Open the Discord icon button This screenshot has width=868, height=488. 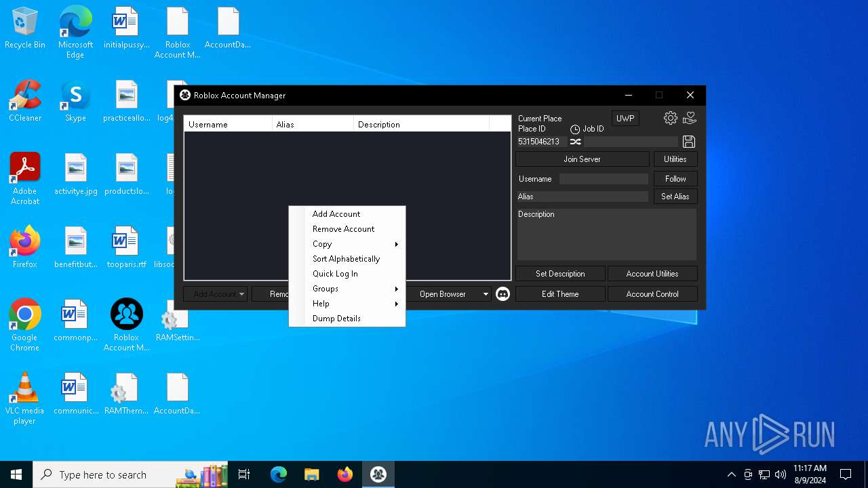coord(502,294)
